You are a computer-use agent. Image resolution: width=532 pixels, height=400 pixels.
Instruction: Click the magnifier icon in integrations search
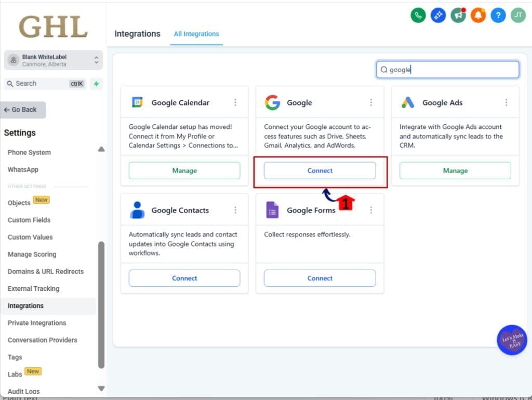coord(384,70)
